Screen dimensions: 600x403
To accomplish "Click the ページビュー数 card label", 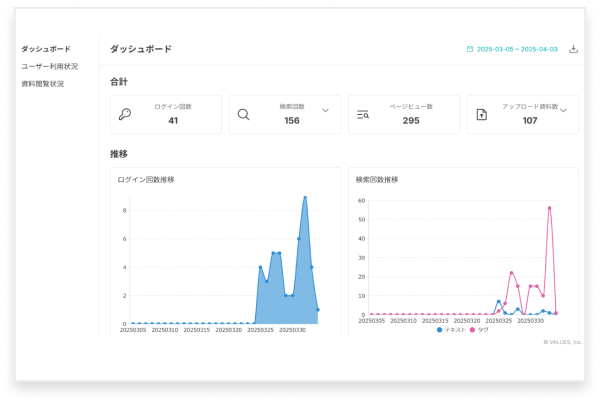I will pos(411,107).
